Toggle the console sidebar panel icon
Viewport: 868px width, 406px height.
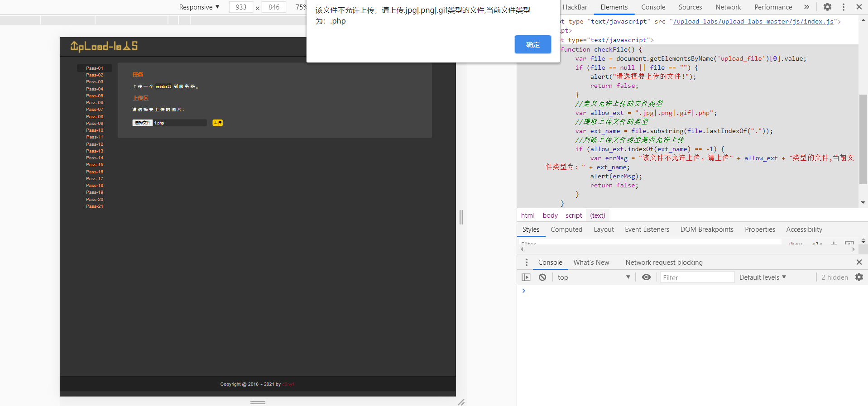tap(526, 277)
